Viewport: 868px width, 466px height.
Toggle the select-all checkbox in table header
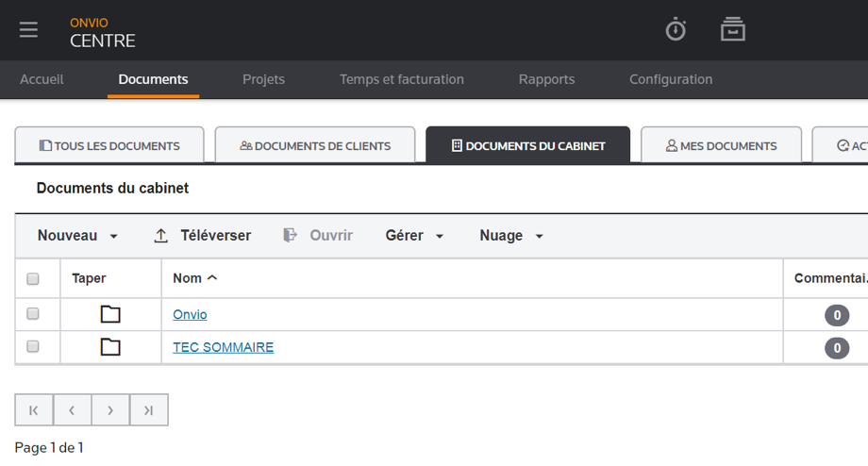coord(33,278)
